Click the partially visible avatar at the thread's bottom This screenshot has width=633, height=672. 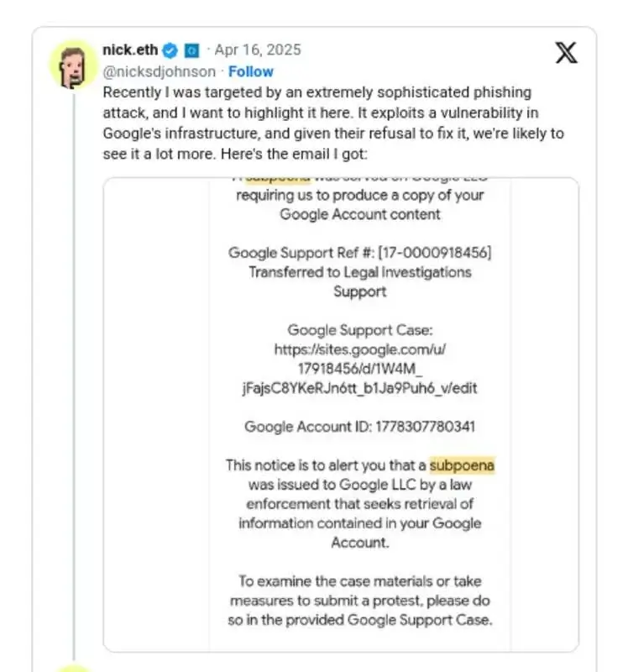coord(73,668)
